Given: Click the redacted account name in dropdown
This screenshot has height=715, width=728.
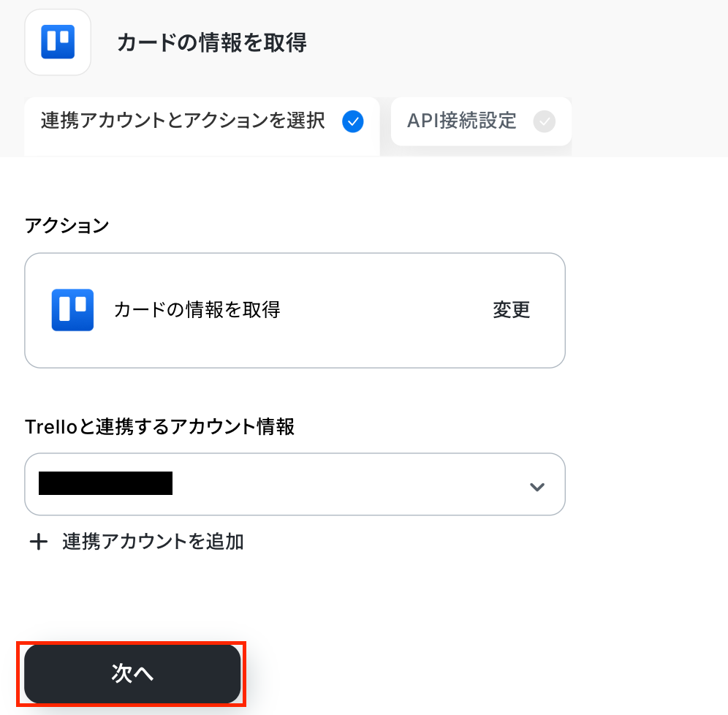Looking at the screenshot, I should point(105,484).
